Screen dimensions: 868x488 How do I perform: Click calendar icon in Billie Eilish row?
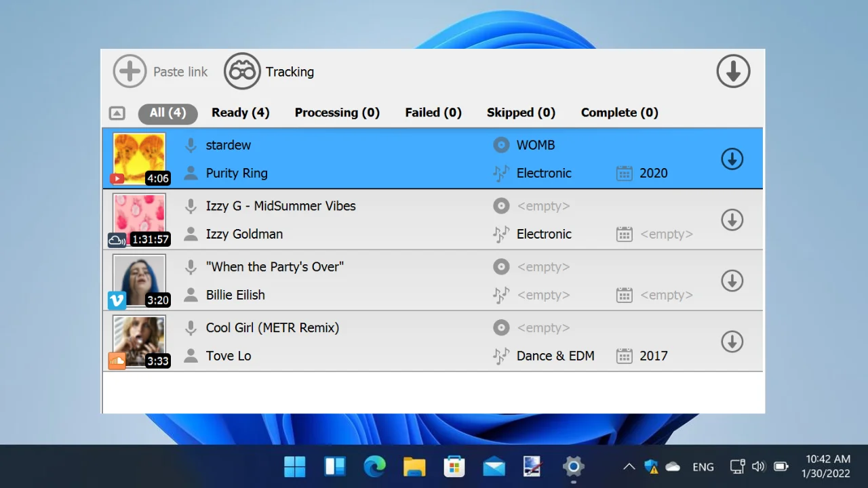(624, 296)
